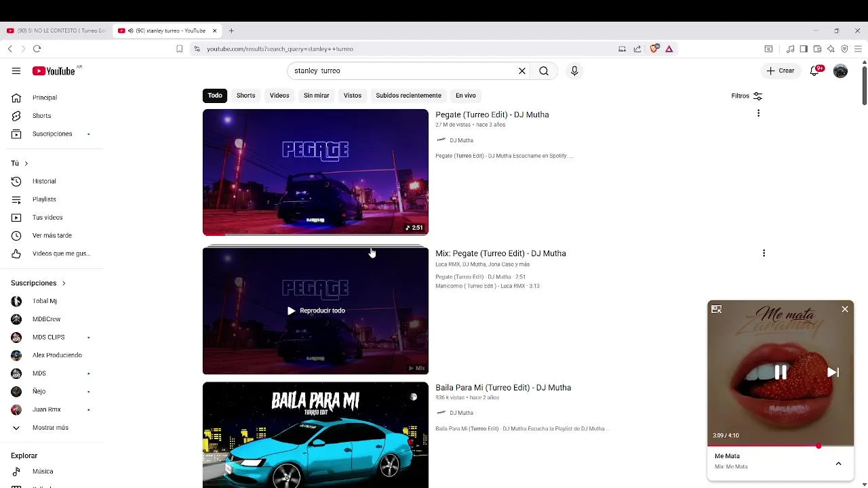Screen dimensions: 868x488
Task: Open MDS CLIPS subscription channel
Action: (51, 337)
